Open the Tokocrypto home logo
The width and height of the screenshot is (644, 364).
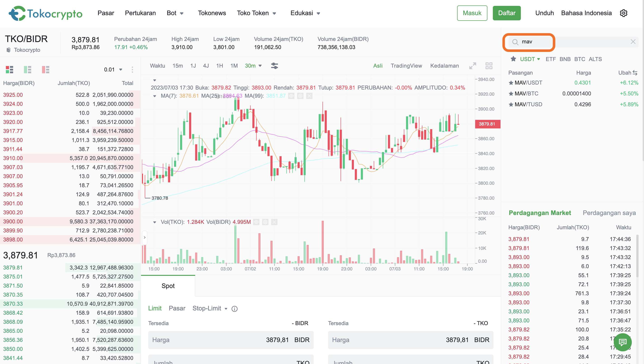45,13
